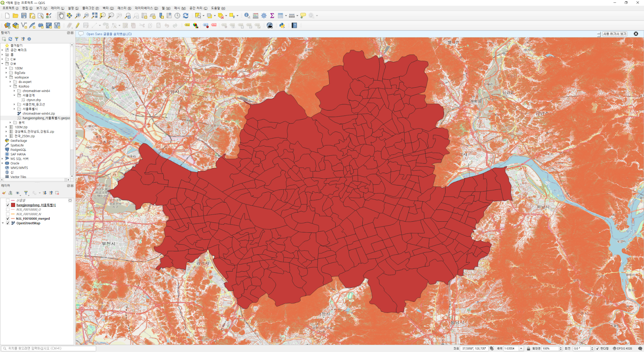644x352 pixels.
Task: Open the field calculator abacus icon
Action: pos(256,16)
